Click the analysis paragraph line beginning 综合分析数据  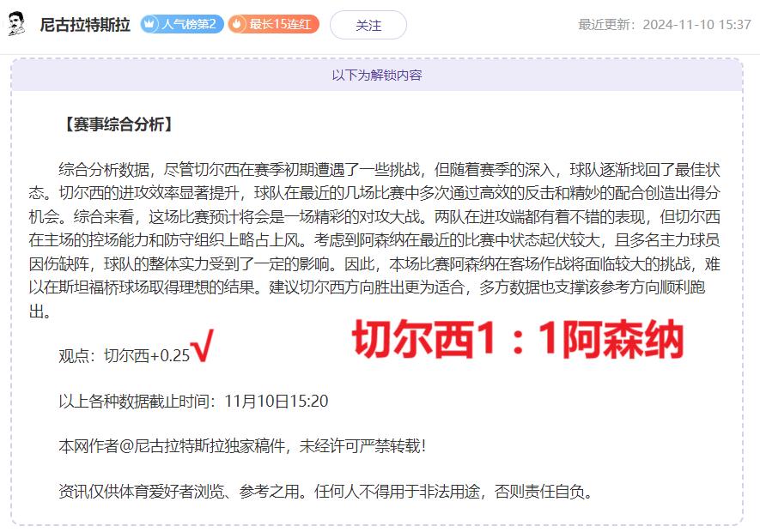389,170
